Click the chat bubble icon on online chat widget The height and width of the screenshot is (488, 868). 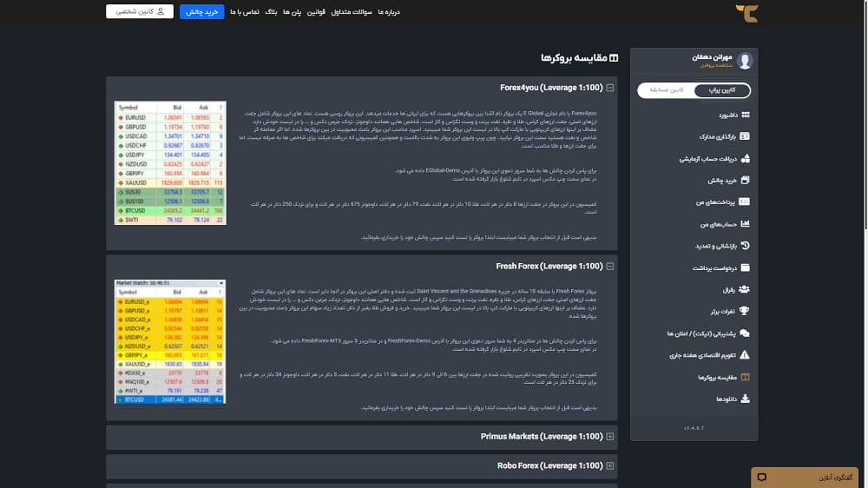[762, 478]
